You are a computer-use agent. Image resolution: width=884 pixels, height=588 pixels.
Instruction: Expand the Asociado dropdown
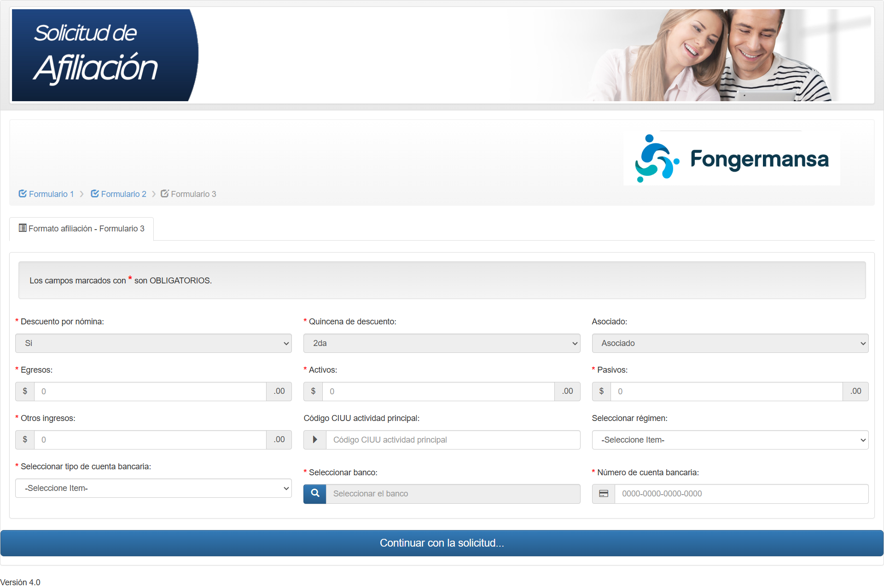(730, 343)
